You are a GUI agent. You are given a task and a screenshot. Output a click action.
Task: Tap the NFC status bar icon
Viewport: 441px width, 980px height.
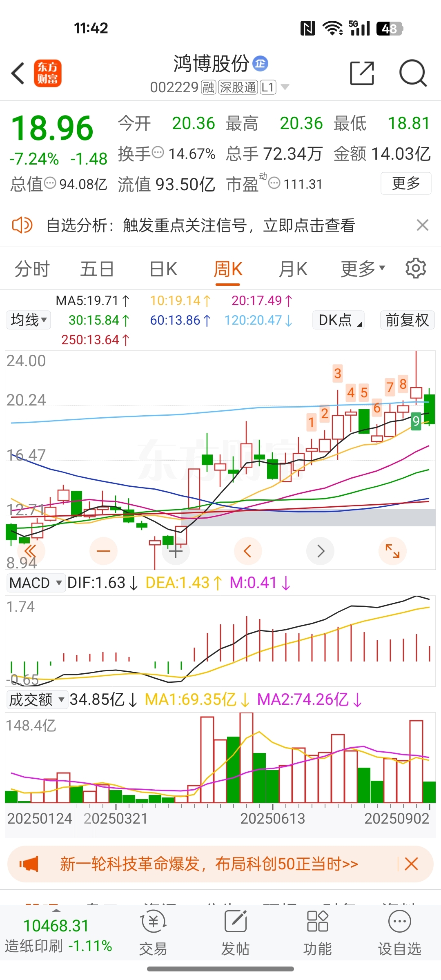point(307,28)
